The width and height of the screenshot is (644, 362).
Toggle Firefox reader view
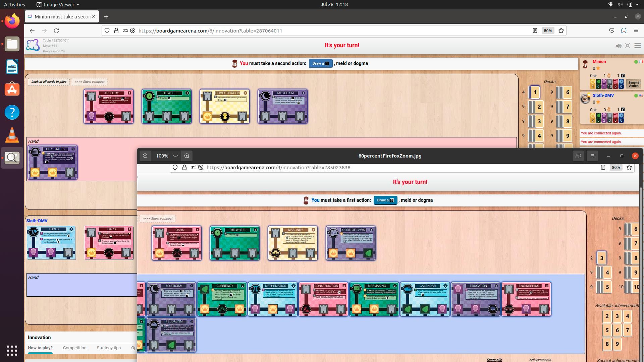point(535,31)
